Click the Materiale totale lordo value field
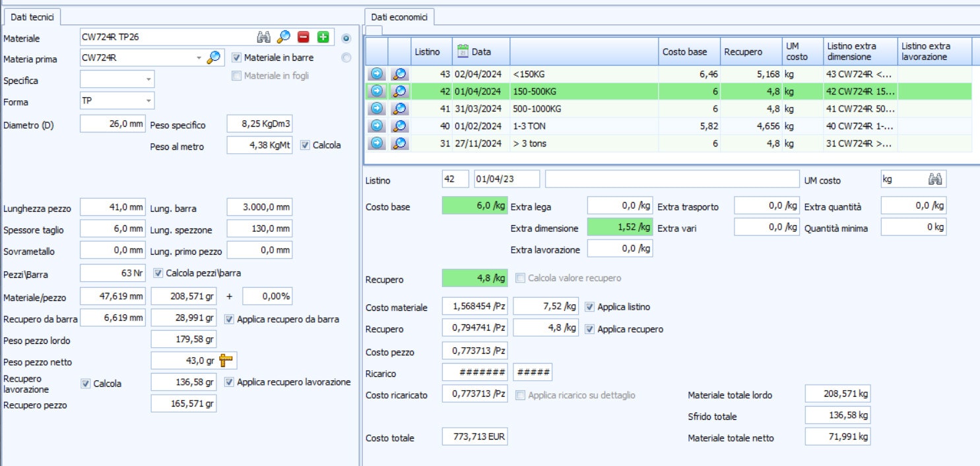This screenshot has width=980, height=466. (838, 394)
